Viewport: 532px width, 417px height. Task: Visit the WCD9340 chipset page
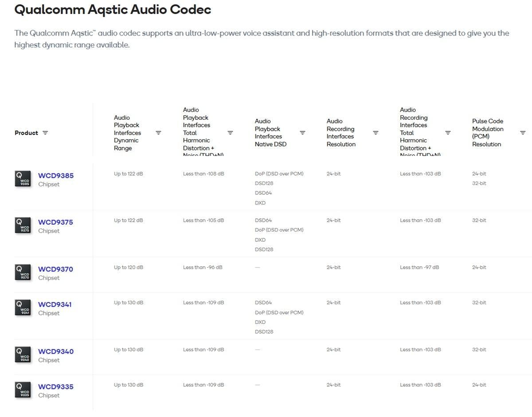pyautogui.click(x=56, y=352)
